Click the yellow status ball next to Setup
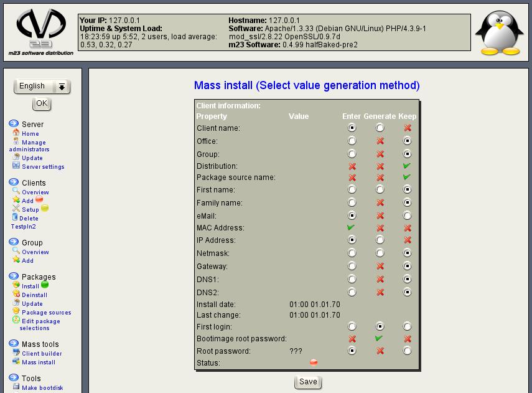 pos(45,209)
